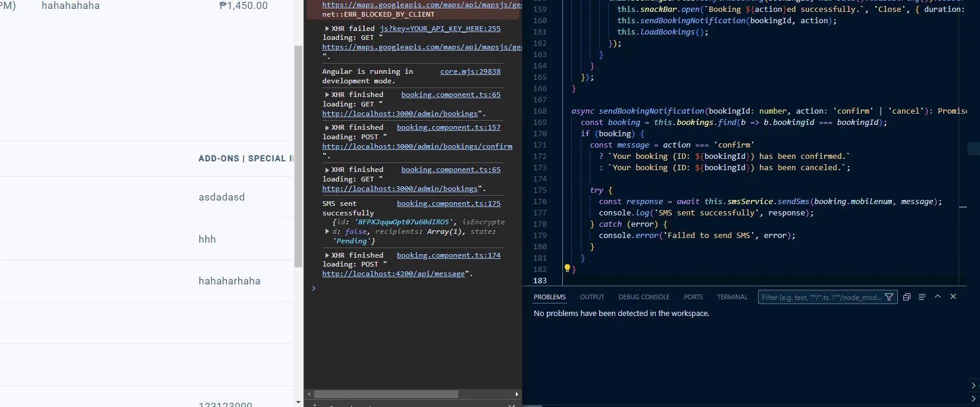
Task: Follow the localhost:4200/api/message URL
Action: click(393, 274)
